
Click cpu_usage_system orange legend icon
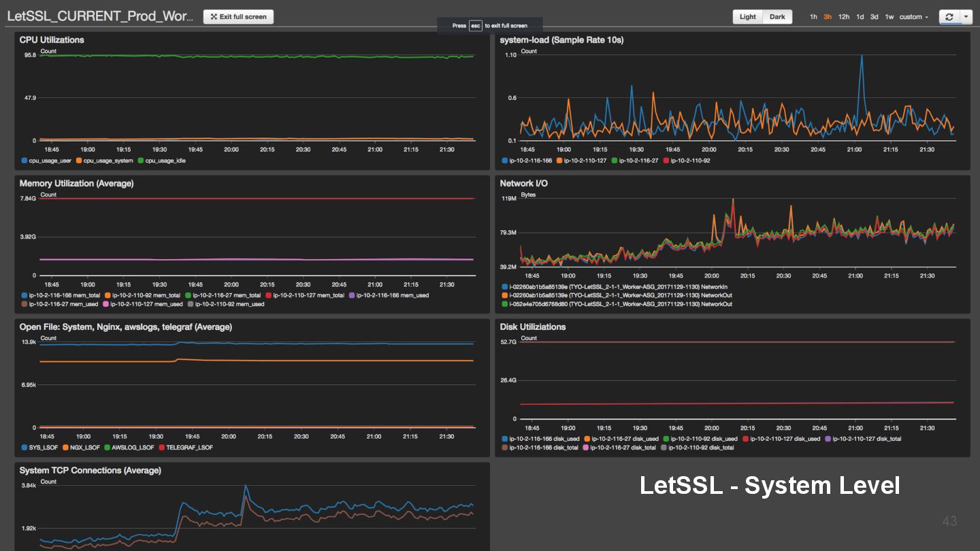79,161
